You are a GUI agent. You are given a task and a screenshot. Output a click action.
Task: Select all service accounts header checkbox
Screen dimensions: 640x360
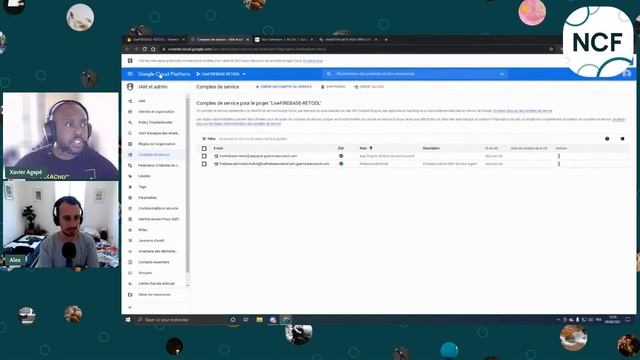(204, 148)
